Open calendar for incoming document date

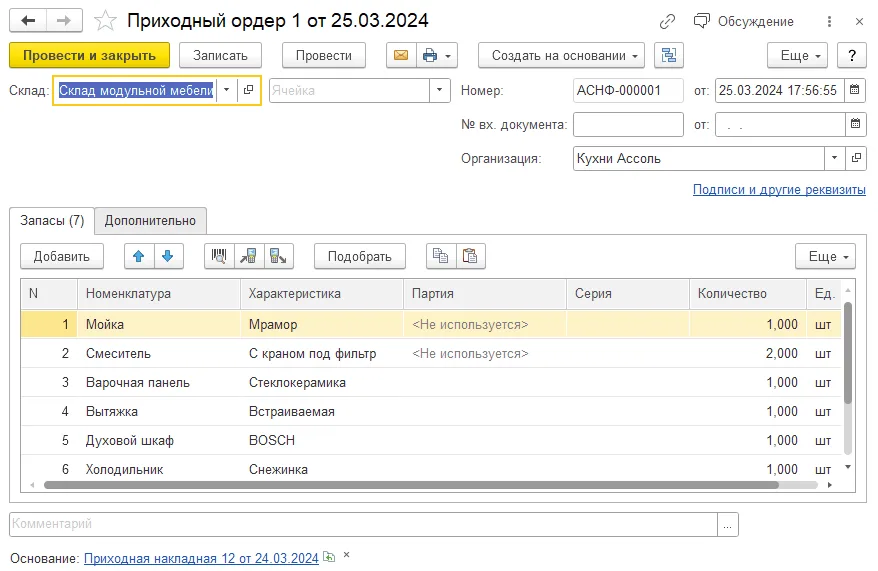point(855,124)
